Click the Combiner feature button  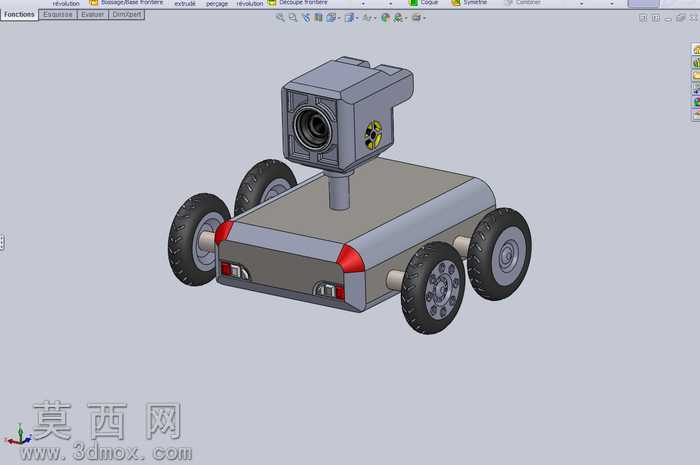(x=522, y=3)
